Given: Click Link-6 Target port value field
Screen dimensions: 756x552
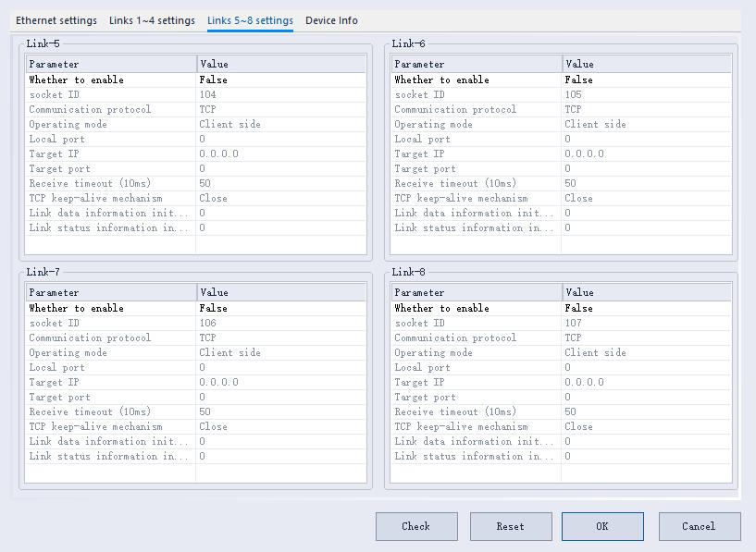Looking at the screenshot, I should [646, 168].
